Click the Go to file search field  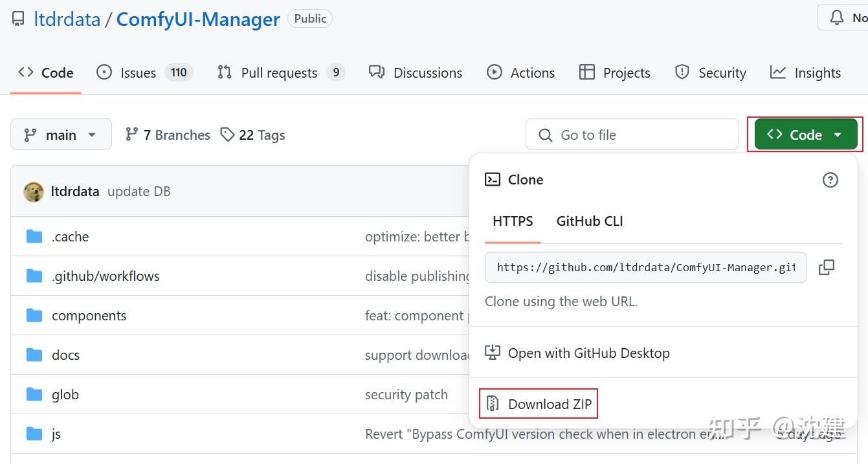[632, 135]
